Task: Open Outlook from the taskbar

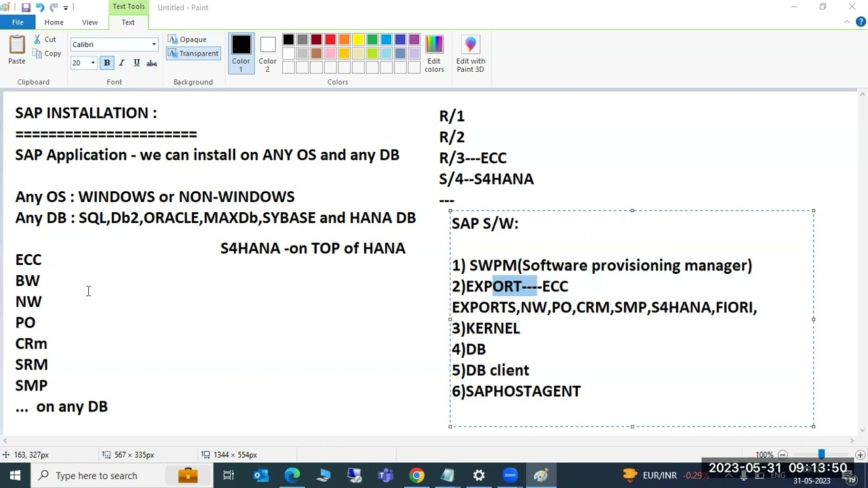Action: 261,476
